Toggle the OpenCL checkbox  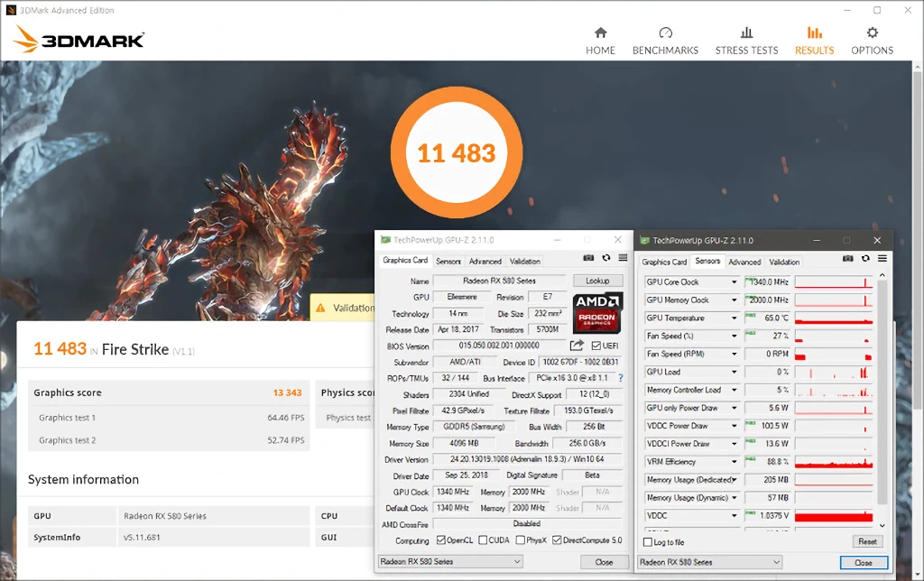coord(440,539)
